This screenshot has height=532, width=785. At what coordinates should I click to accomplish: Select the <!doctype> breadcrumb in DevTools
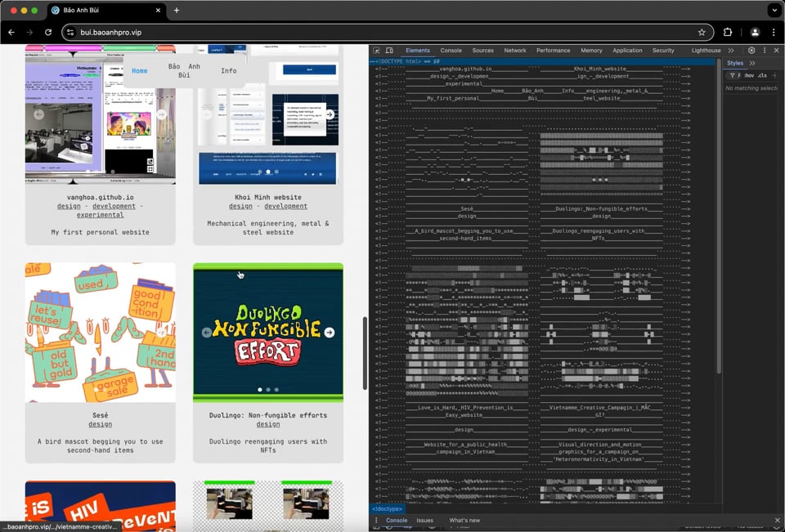[387, 508]
